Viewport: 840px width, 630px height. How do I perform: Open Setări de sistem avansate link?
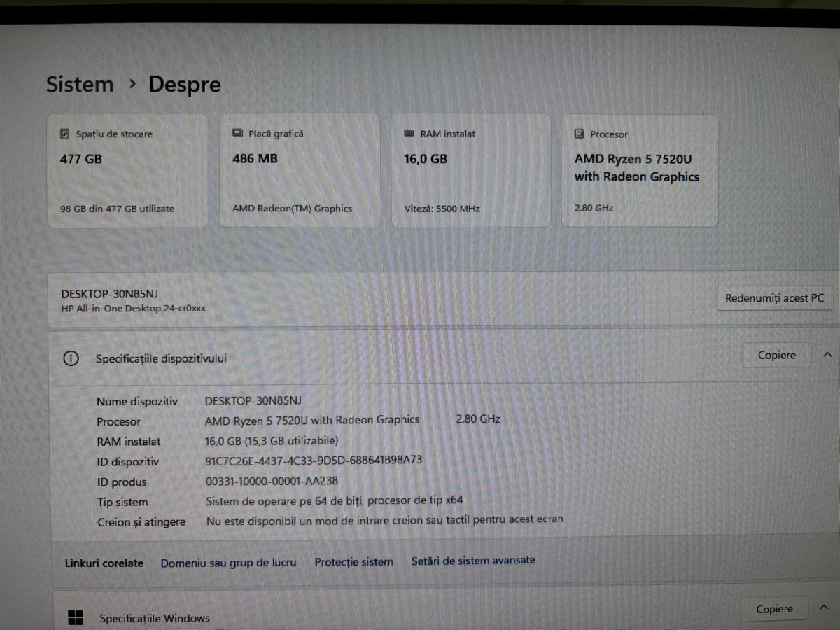tap(473, 560)
